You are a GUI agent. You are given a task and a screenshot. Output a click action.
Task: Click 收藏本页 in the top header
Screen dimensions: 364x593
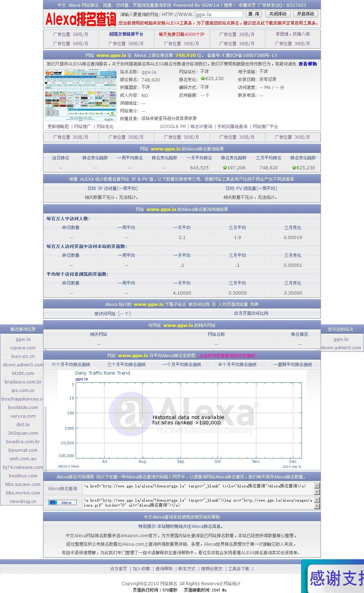pyautogui.click(x=247, y=5)
